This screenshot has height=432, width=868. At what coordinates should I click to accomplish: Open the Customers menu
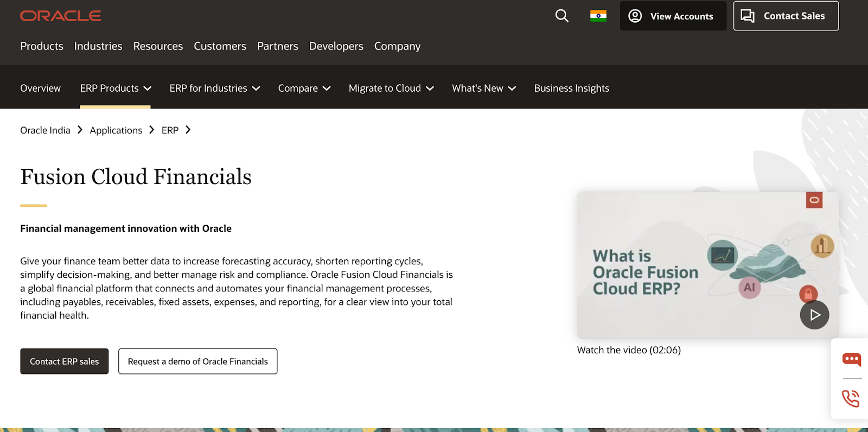pos(220,46)
